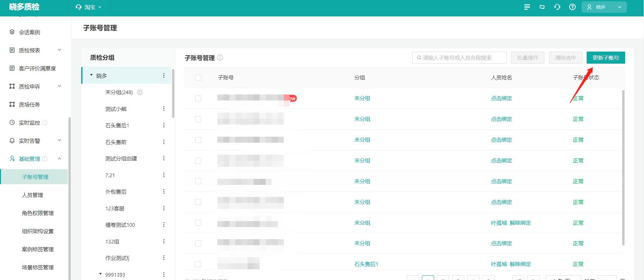644x280 pixels.
Task: Check the second table row checkbox
Action: [198, 119]
